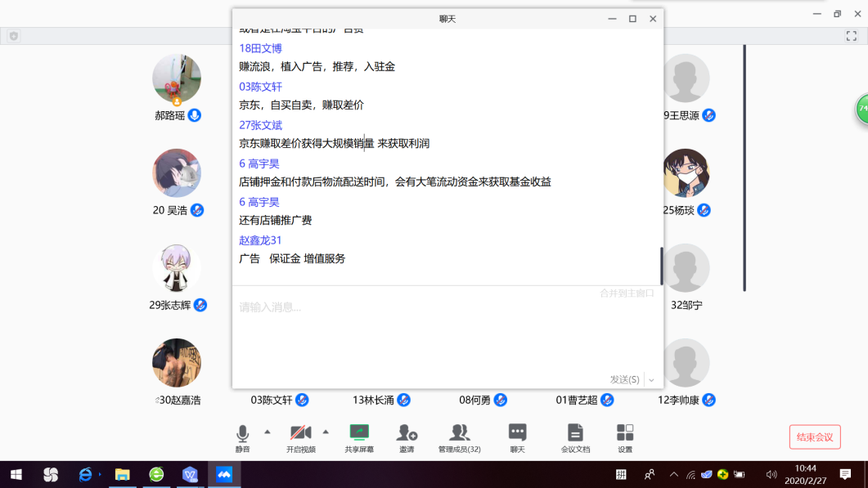The width and height of the screenshot is (868, 488).
Task: Toggle the 静音 microphone mute button
Action: coord(242,433)
